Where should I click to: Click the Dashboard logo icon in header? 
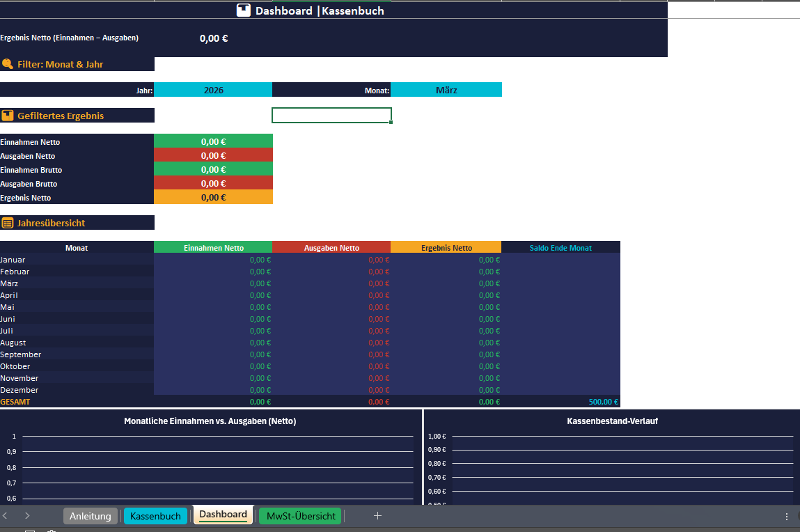244,10
